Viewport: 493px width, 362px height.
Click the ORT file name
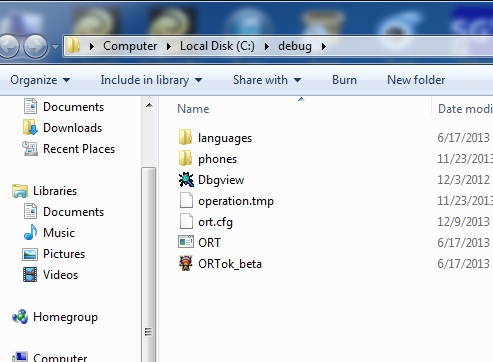click(x=209, y=243)
